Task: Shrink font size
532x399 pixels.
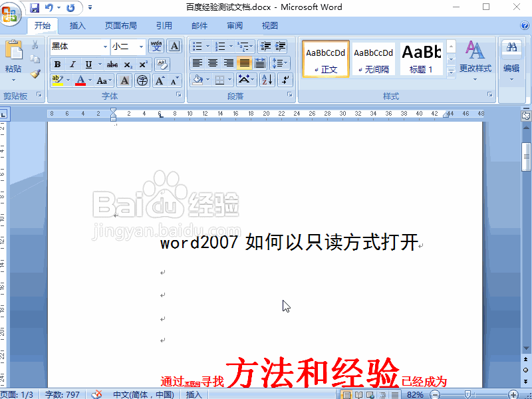Action: pyautogui.click(x=174, y=80)
